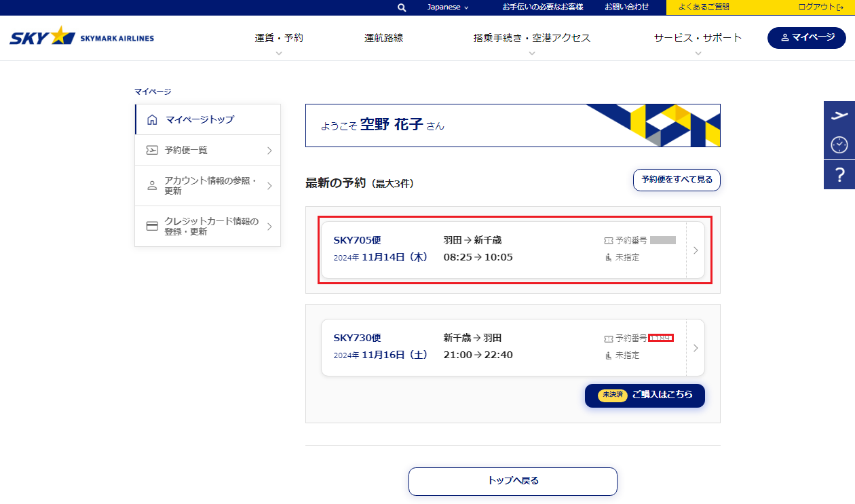
Task: Open the Japanese language dropdown
Action: point(448,7)
